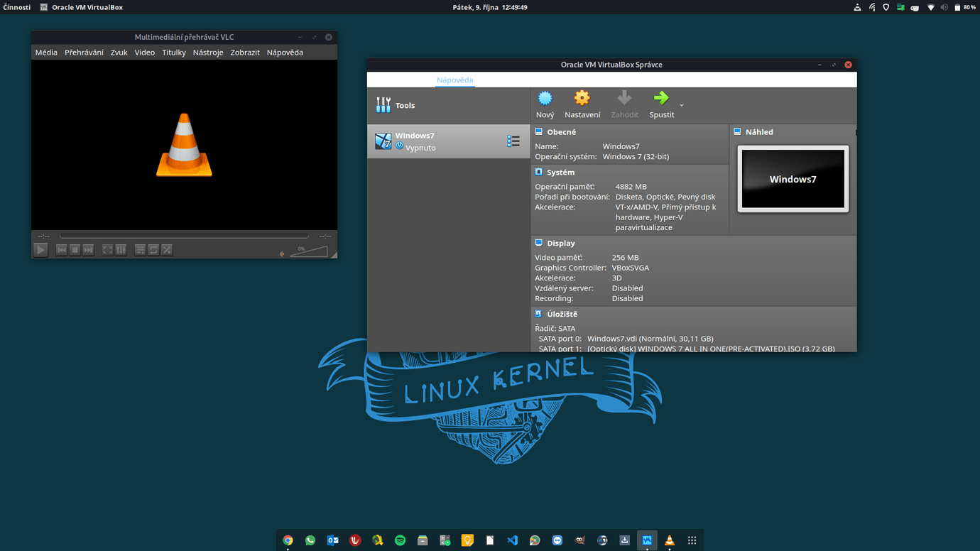Viewport: 980px width, 551px height.
Task: Open the Nástroje menu in VLC
Action: (x=207, y=52)
